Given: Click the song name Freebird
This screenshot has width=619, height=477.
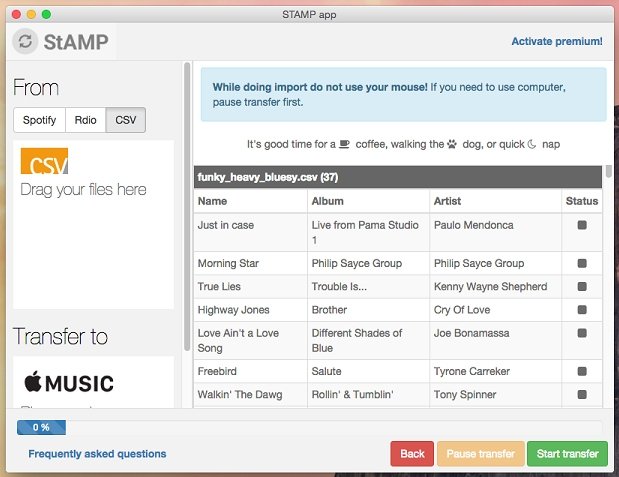Looking at the screenshot, I should [x=217, y=371].
